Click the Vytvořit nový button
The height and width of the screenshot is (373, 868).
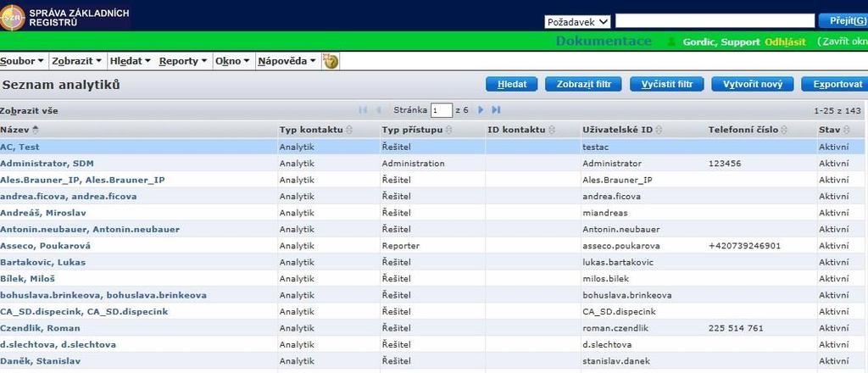point(753,84)
